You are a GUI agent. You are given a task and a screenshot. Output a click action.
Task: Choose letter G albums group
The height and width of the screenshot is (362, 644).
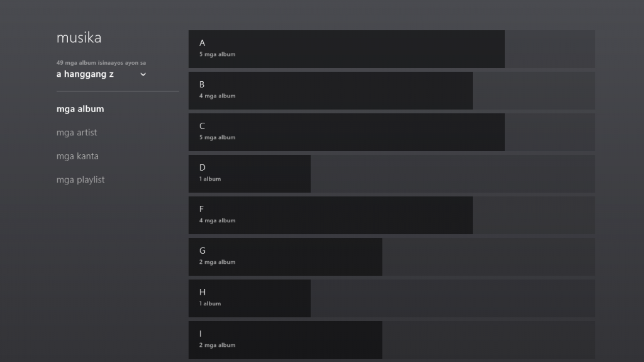(285, 257)
